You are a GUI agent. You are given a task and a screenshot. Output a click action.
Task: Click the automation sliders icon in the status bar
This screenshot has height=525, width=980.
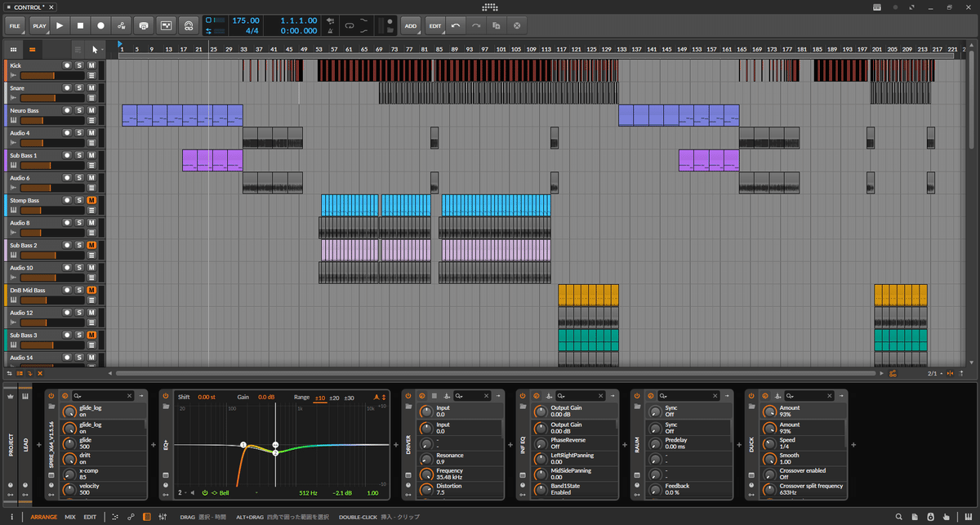tap(163, 517)
